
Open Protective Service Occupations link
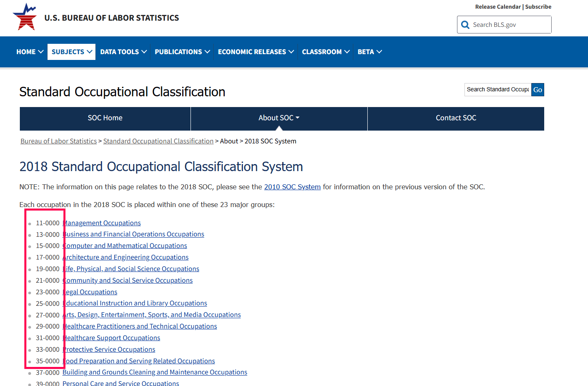[109, 350]
